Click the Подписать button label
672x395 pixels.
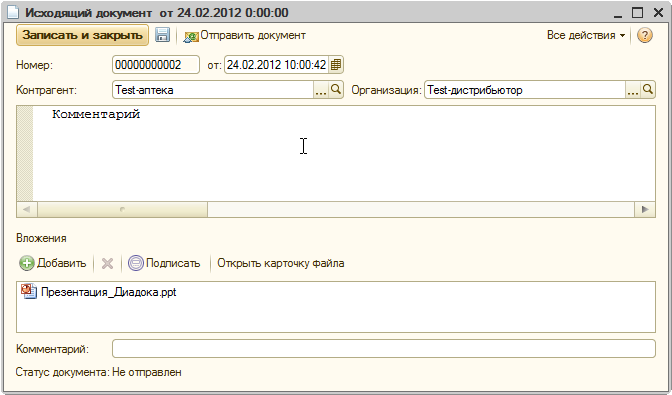173,263
